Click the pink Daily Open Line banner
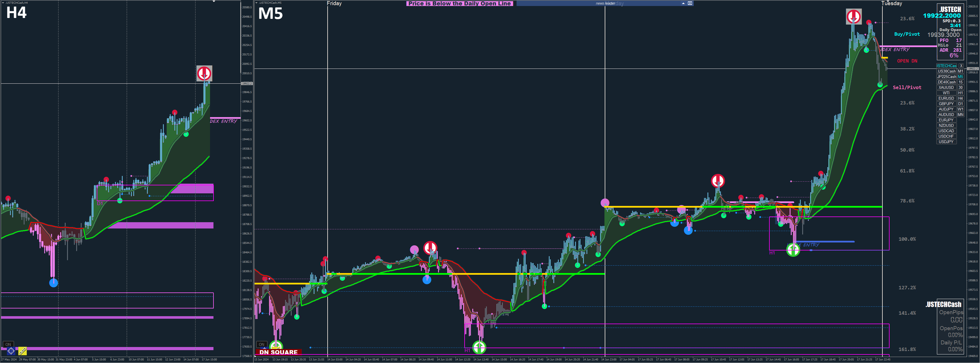 (x=459, y=3)
